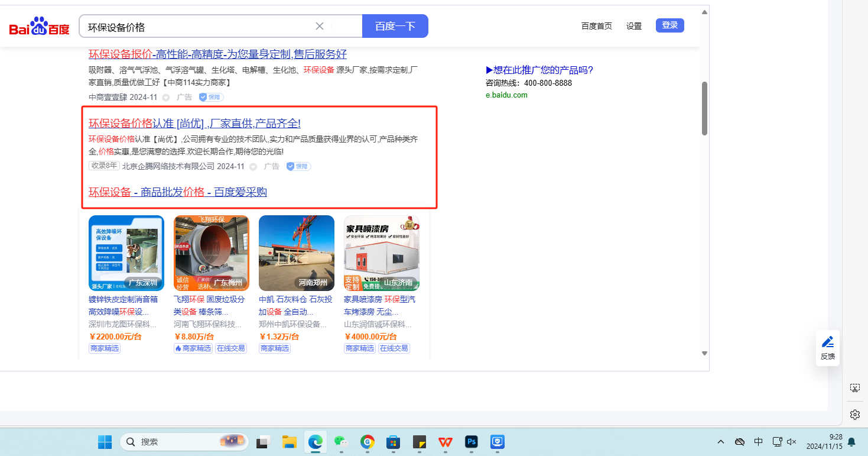Open Task View from the taskbar
The image size is (868, 456).
[263, 442]
